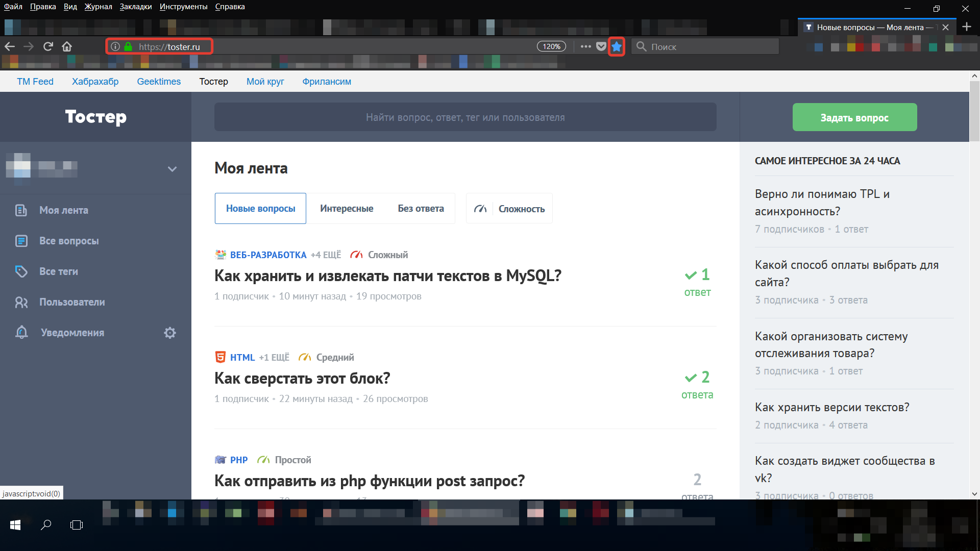980x551 pixels.
Task: Click the Сложность gauge icon
Action: 480,209
